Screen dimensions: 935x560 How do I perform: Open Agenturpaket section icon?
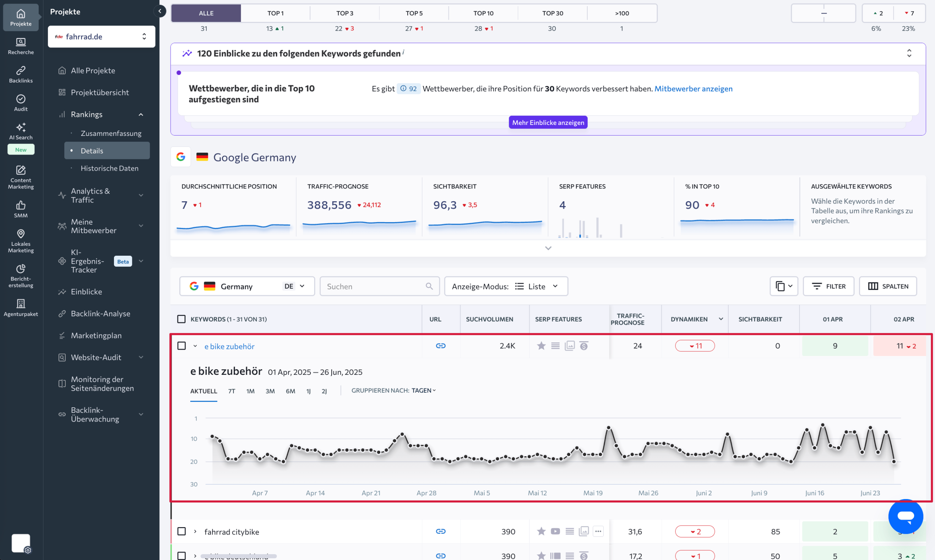[x=21, y=308]
